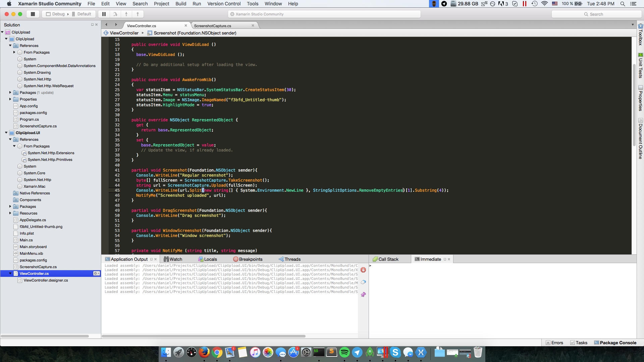The width and height of the screenshot is (644, 362).
Task: Expand the Packages folder with update
Action: click(x=10, y=93)
